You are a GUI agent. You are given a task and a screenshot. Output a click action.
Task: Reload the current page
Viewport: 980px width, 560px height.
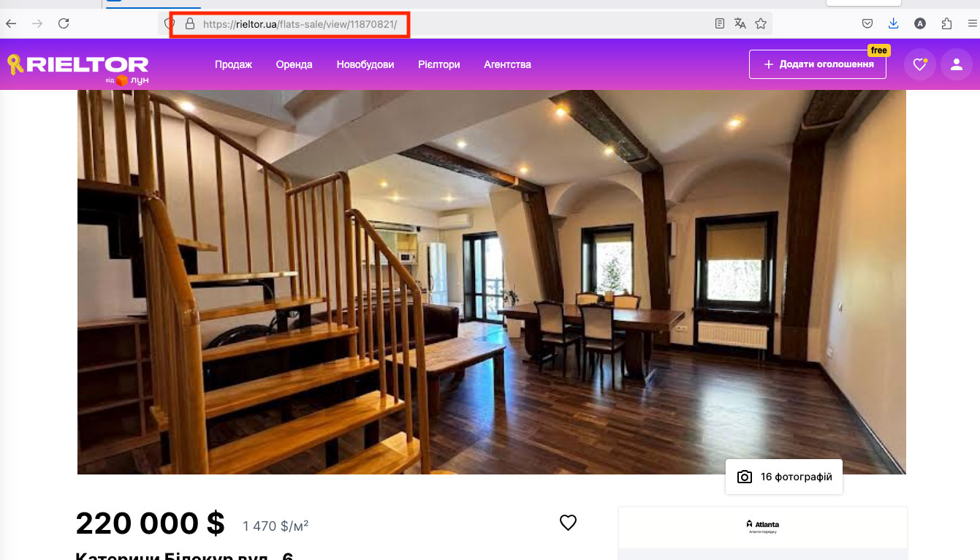(64, 23)
